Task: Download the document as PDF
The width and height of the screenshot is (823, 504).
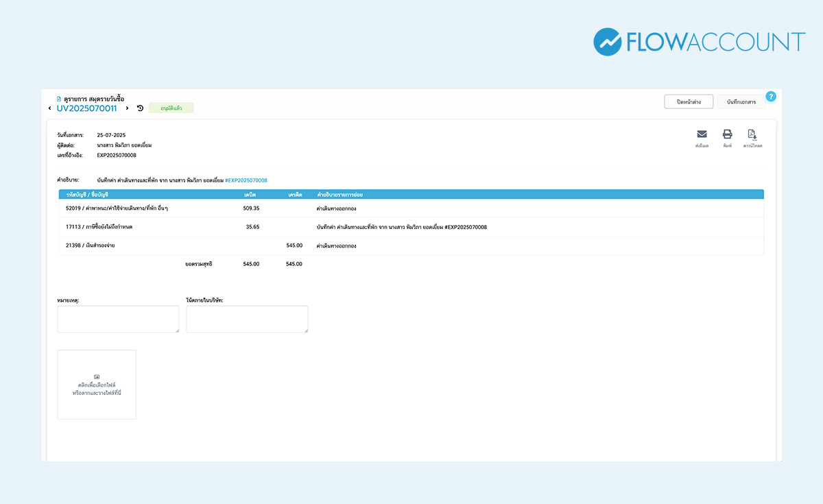Action: pos(752,134)
